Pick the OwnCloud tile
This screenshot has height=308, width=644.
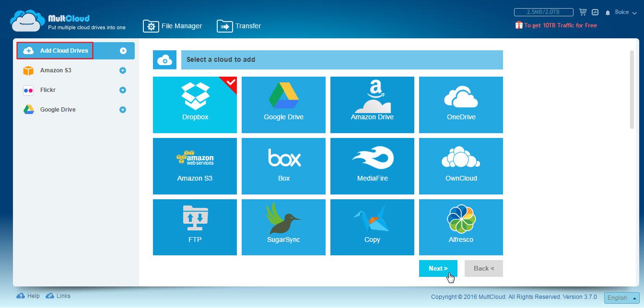tap(461, 166)
